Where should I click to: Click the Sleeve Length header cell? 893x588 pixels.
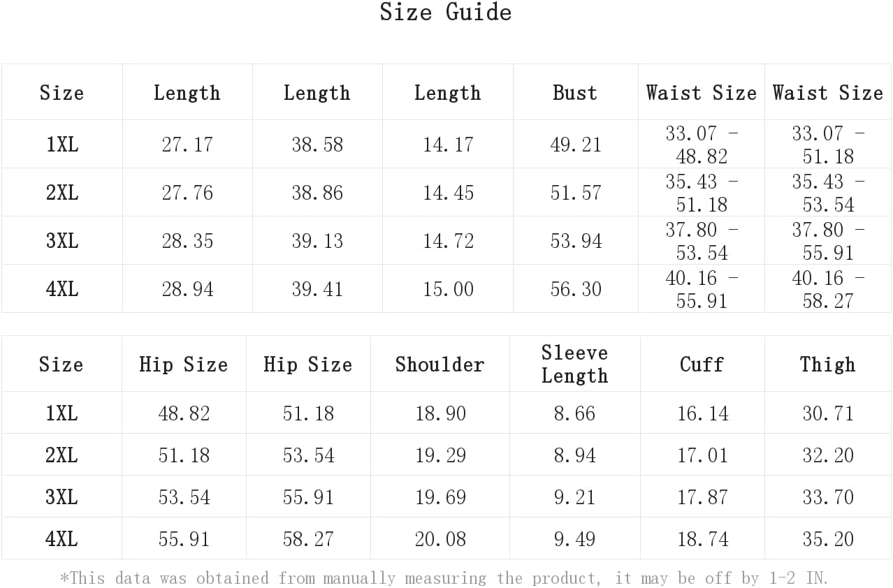pos(574,364)
